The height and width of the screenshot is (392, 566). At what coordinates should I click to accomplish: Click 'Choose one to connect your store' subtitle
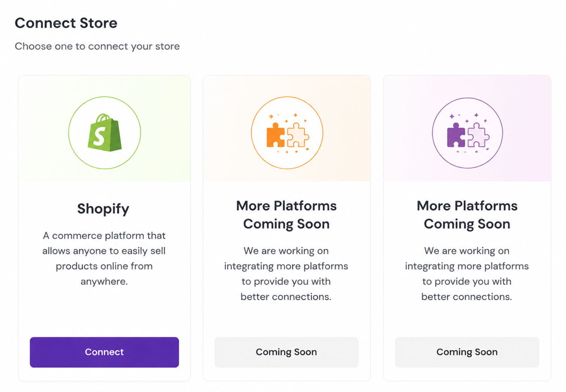click(x=97, y=47)
